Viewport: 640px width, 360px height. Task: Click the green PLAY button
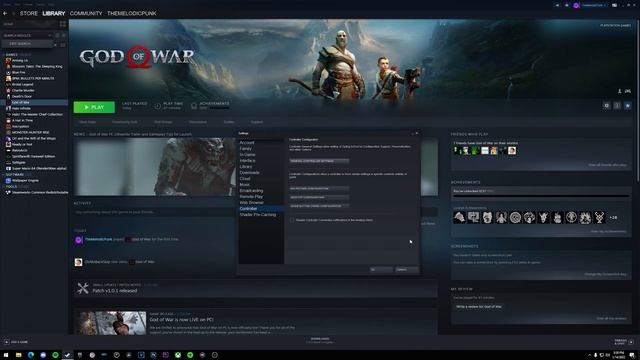point(94,107)
